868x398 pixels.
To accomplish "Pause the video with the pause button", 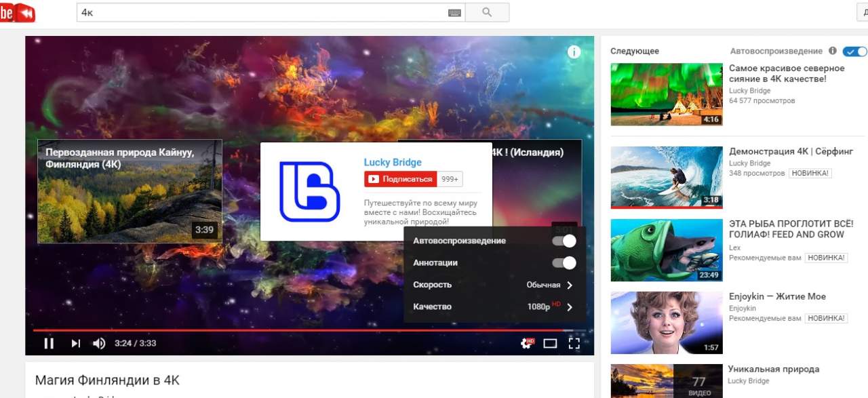I will click(x=49, y=343).
